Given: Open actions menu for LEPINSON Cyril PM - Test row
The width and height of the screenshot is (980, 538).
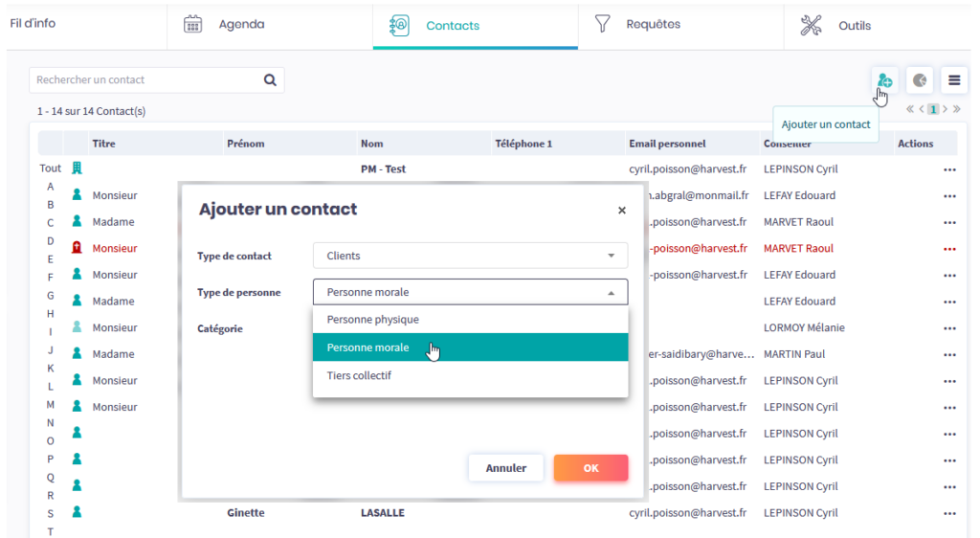Looking at the screenshot, I should tap(949, 169).
